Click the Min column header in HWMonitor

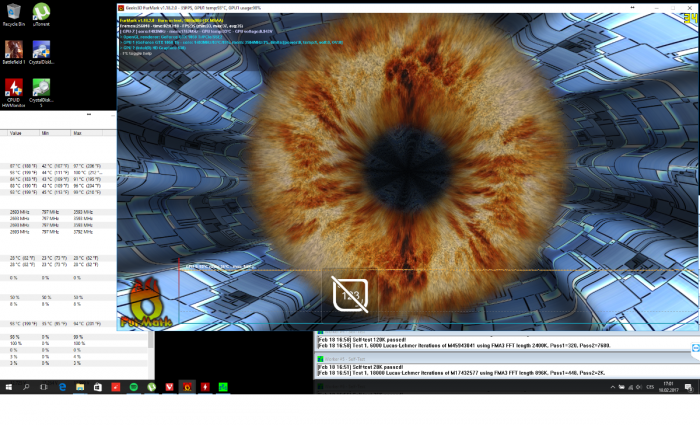[x=46, y=132]
